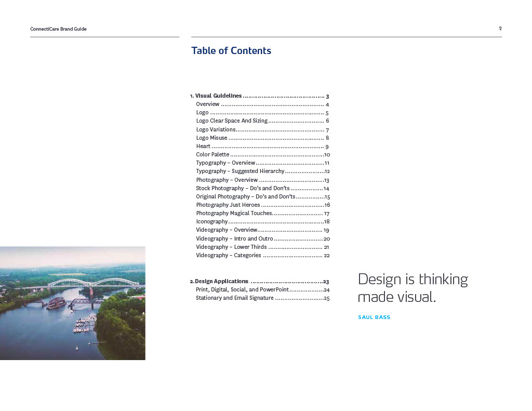
Task: Open Videography – Intro and Outro entry
Action: [x=234, y=238]
